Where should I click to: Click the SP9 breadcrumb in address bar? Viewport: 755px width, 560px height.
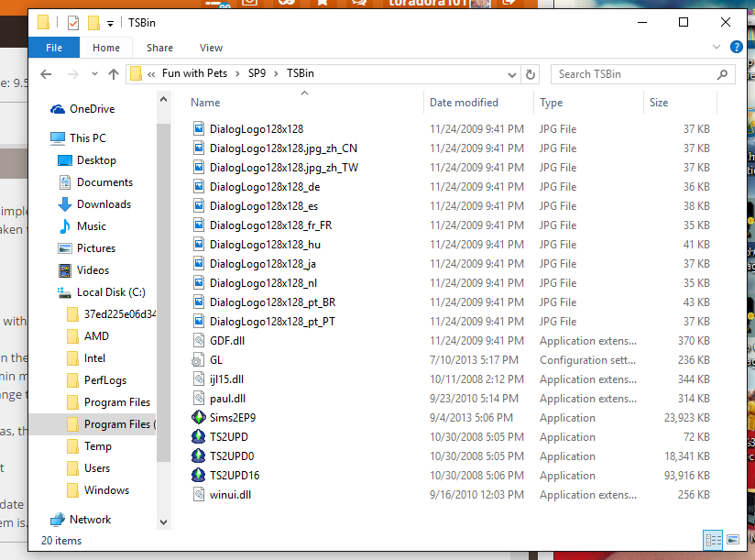[x=257, y=74]
